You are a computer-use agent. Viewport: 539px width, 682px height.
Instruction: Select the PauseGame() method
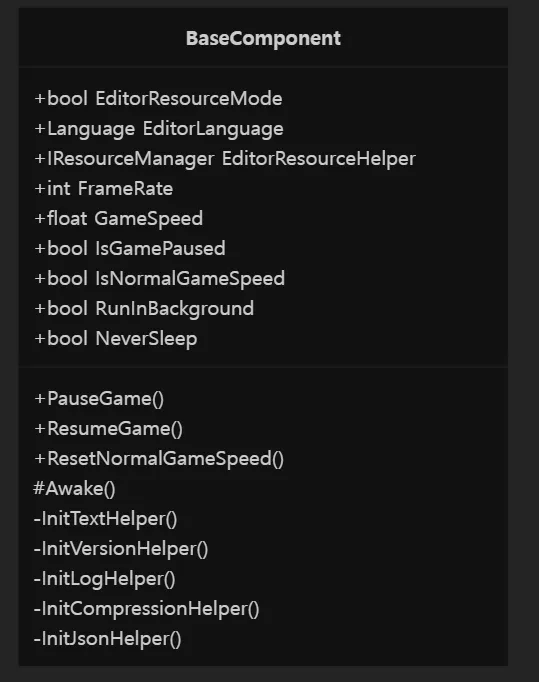(x=99, y=399)
